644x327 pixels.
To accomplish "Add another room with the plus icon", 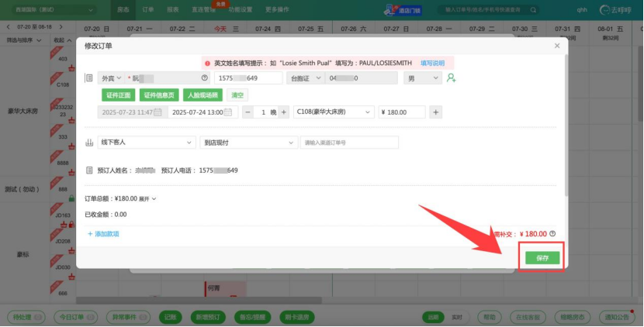I will [436, 112].
